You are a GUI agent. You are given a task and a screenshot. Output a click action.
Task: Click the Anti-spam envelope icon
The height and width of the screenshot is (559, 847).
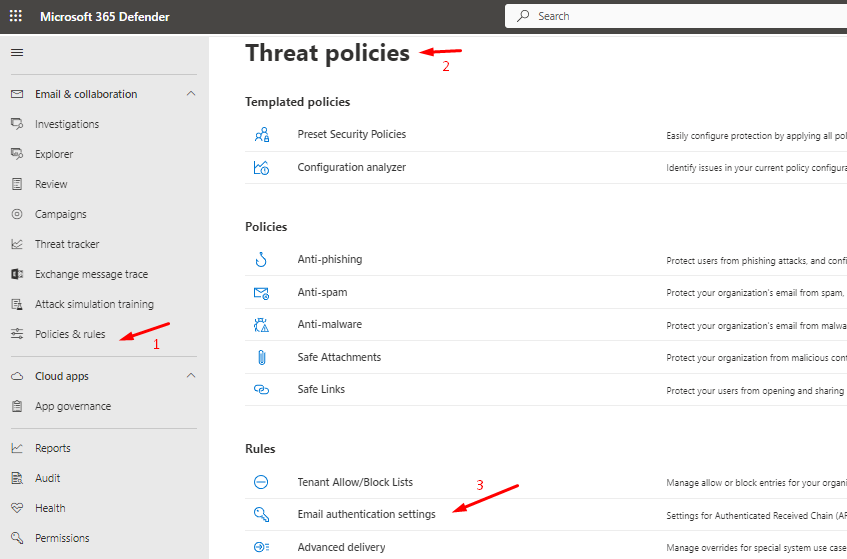pos(261,293)
